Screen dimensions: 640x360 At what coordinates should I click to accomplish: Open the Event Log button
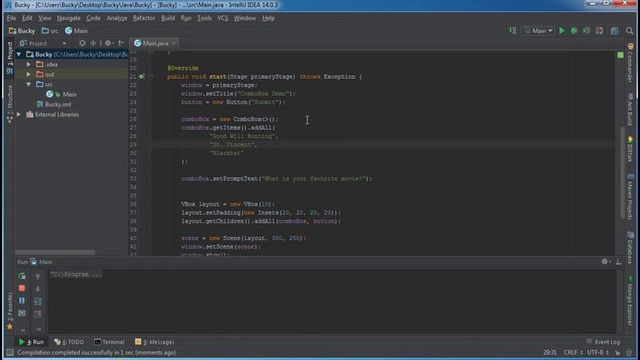tap(603, 342)
